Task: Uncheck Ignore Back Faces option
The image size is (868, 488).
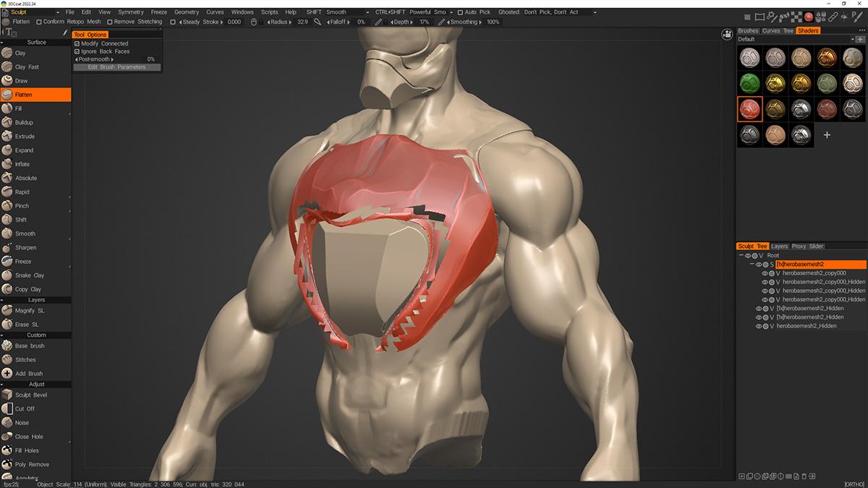Action: point(77,51)
